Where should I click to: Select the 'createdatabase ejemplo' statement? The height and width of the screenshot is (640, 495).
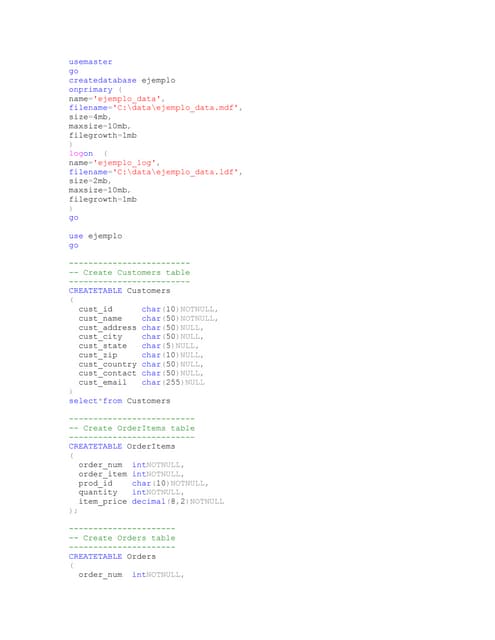pyautogui.click(x=122, y=80)
